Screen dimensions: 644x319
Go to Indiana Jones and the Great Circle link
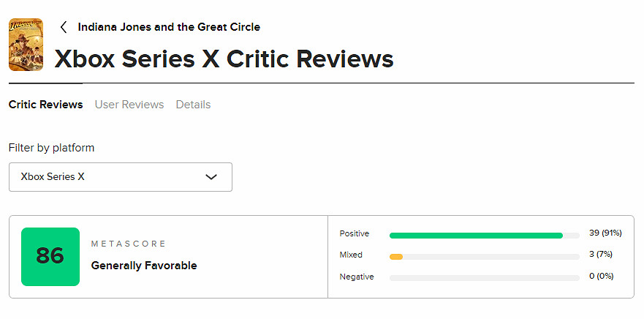pyautogui.click(x=169, y=27)
